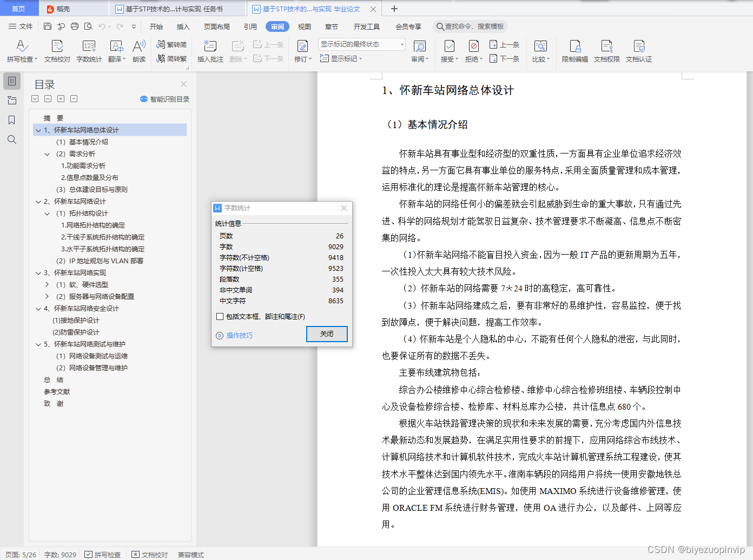Start the 朗读 read-aloud feature
The width and height of the screenshot is (753, 560).
(x=139, y=51)
